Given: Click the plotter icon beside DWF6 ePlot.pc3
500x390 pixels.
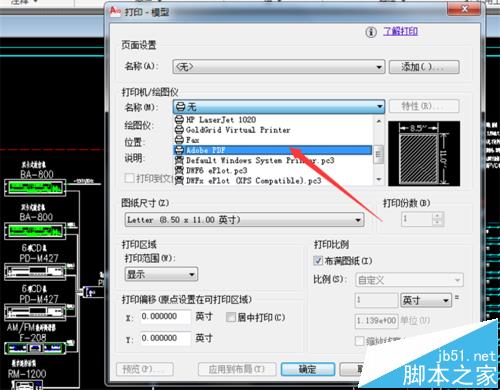Looking at the screenshot, I should click(179, 171).
